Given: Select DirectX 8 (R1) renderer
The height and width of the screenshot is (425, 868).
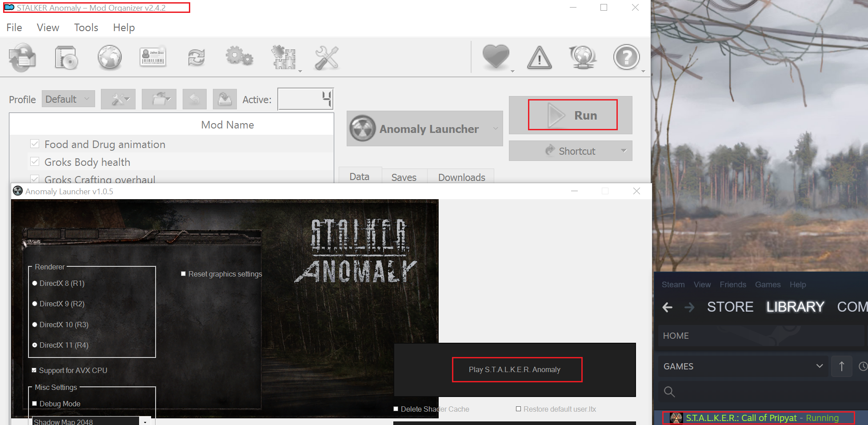Looking at the screenshot, I should 35,283.
